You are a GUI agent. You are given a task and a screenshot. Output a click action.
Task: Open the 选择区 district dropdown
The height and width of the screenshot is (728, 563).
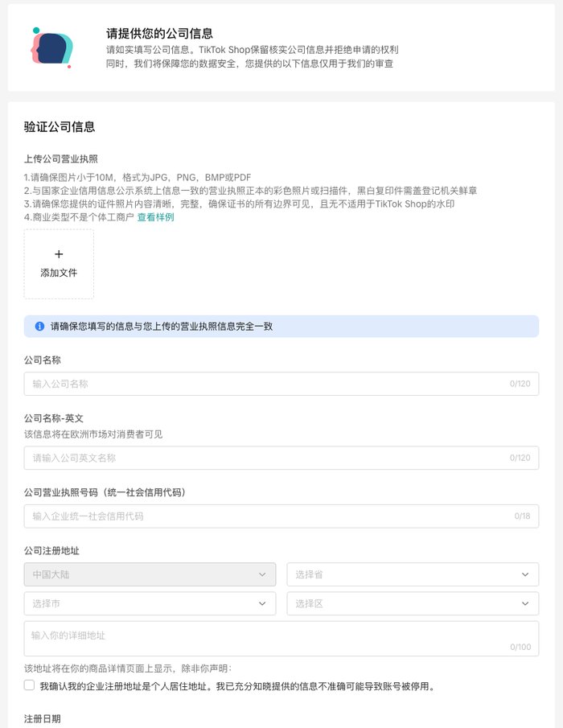click(x=413, y=603)
